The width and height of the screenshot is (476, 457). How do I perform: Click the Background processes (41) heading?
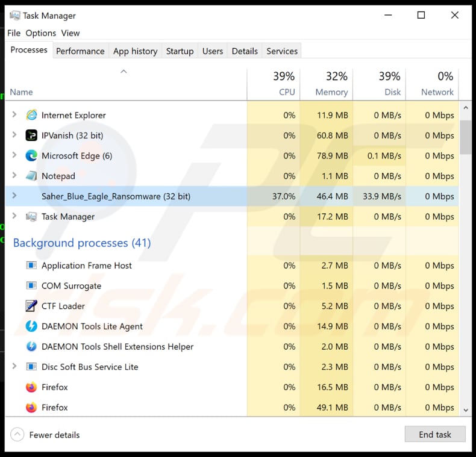pyautogui.click(x=82, y=243)
